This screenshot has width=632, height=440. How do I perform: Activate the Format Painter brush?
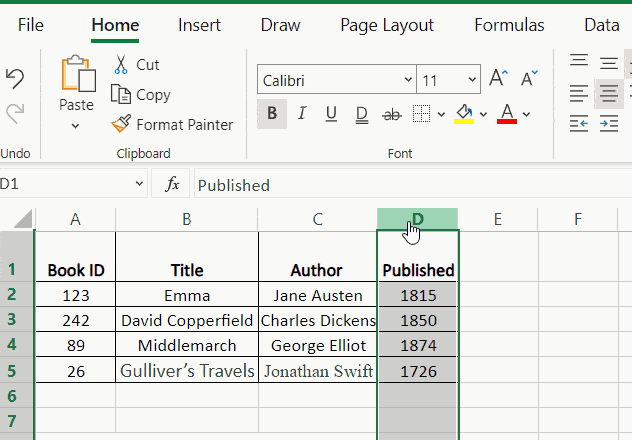coord(172,125)
